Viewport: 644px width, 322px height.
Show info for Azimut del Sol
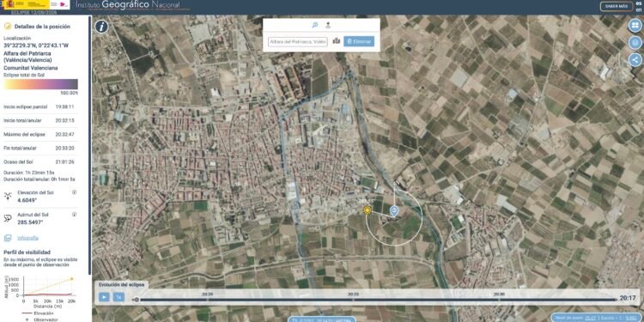75,215
